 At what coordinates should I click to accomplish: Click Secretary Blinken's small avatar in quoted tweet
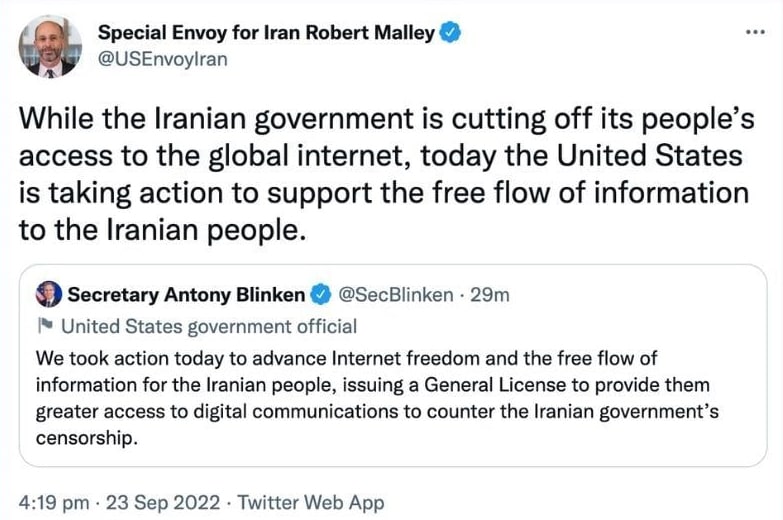(48, 294)
